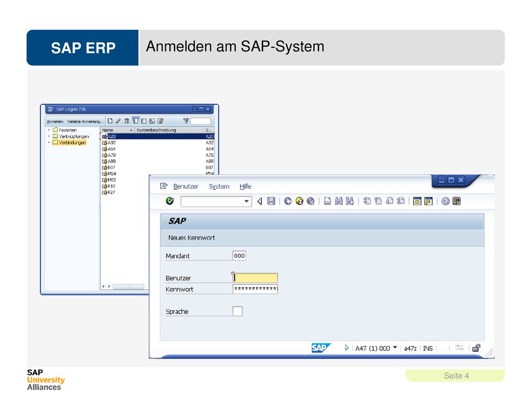Select the M62 connection entry
The width and height of the screenshot is (532, 399).
point(109,180)
